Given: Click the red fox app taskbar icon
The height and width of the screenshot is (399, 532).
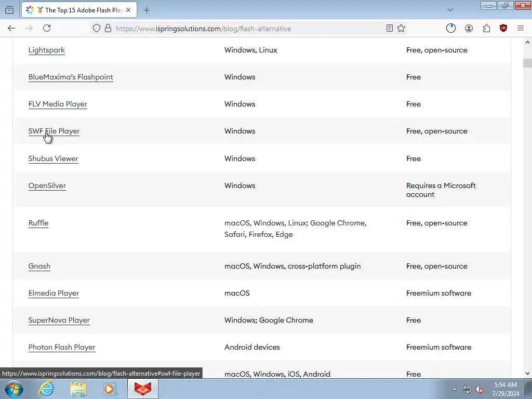Looking at the screenshot, I should [143, 389].
